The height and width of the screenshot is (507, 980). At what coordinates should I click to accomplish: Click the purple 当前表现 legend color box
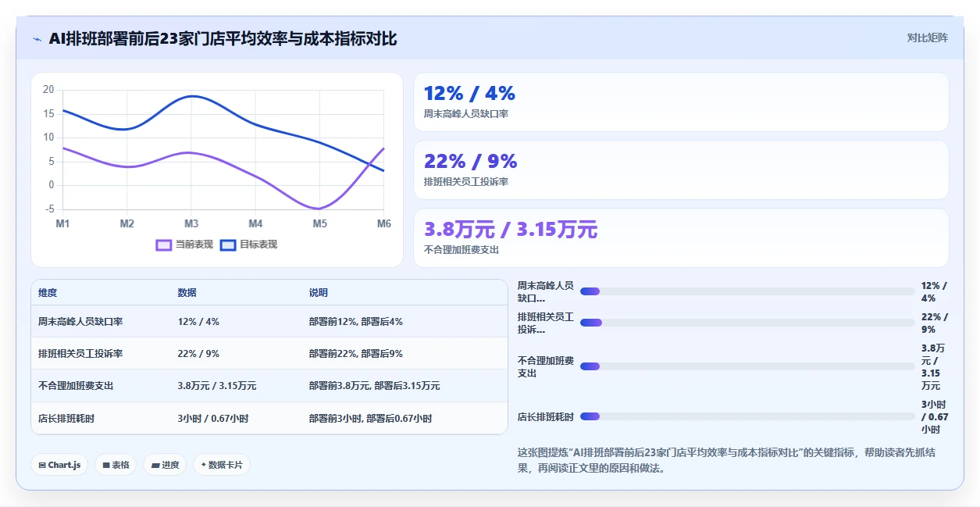click(x=164, y=245)
